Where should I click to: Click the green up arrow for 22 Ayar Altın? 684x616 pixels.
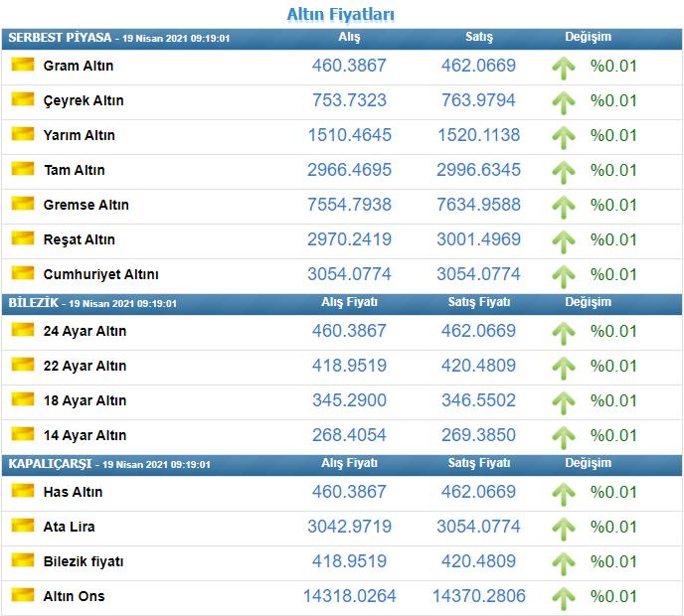tap(564, 367)
